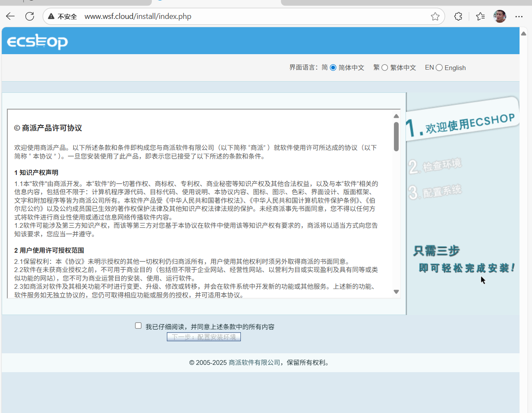This screenshot has width=532, height=413.
Task: Click step 3 配置系统 label
Action: tap(435, 192)
